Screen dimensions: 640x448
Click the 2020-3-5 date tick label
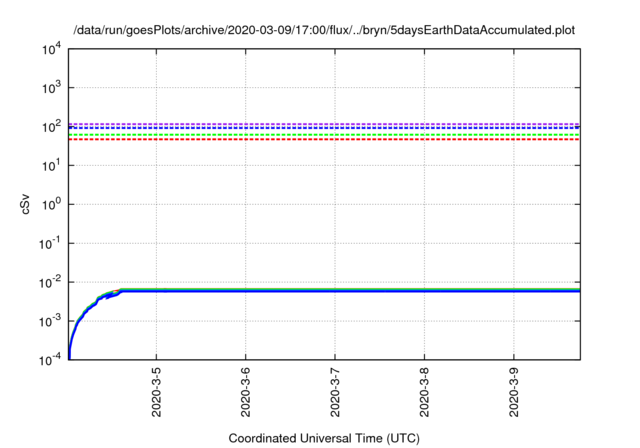pyautogui.click(x=156, y=392)
